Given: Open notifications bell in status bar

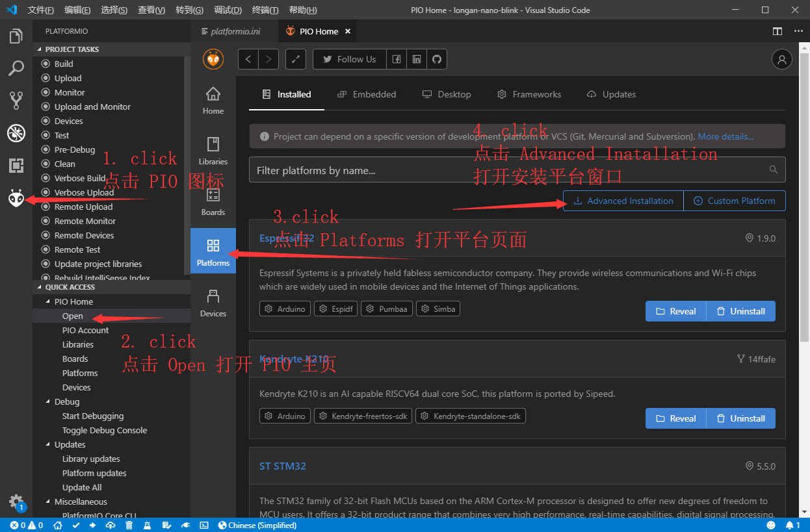Looking at the screenshot, I should tap(792, 525).
